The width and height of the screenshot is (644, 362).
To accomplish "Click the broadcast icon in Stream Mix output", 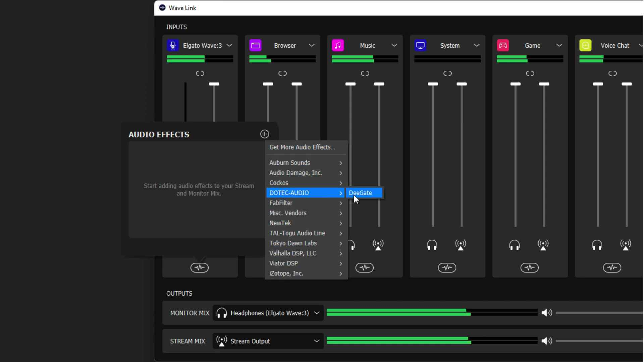I will point(221,341).
